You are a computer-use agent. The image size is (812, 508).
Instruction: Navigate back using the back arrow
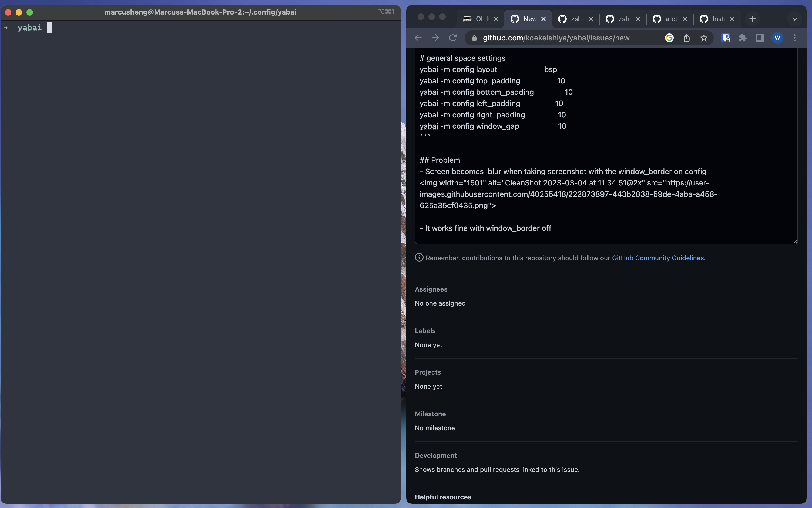coord(418,38)
